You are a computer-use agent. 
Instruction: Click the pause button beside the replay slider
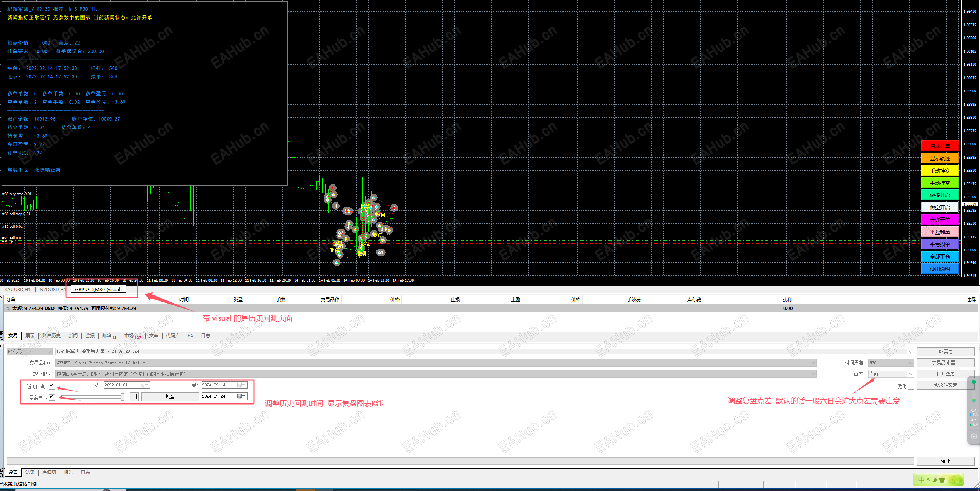pos(134,396)
